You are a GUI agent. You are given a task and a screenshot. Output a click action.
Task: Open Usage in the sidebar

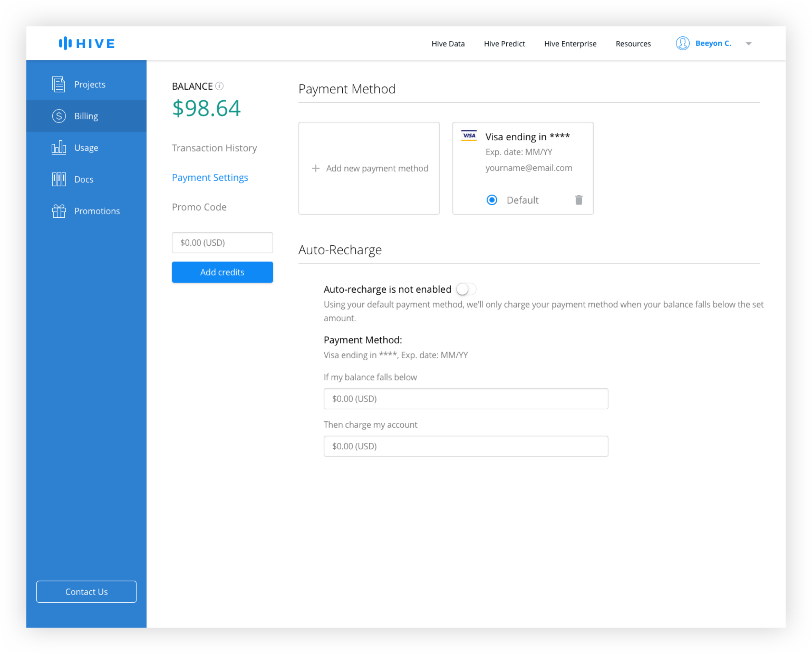tap(86, 148)
